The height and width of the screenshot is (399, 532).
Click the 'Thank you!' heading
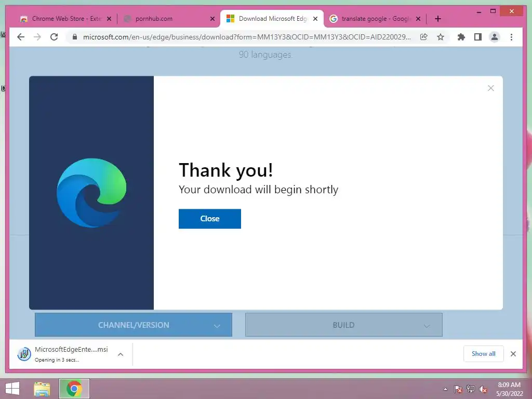pyautogui.click(x=226, y=170)
